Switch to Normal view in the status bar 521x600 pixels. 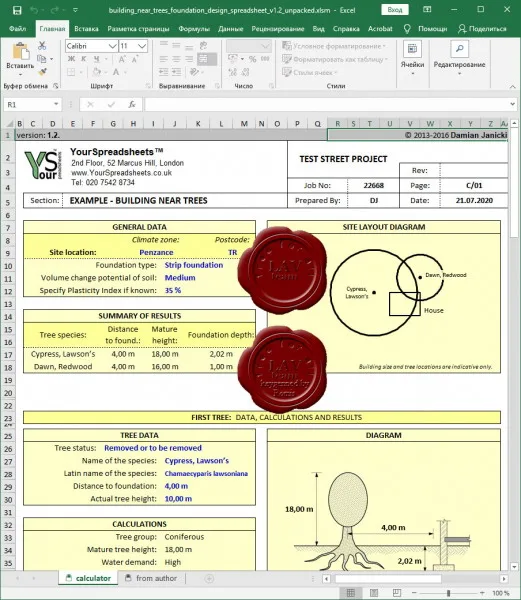click(351, 593)
